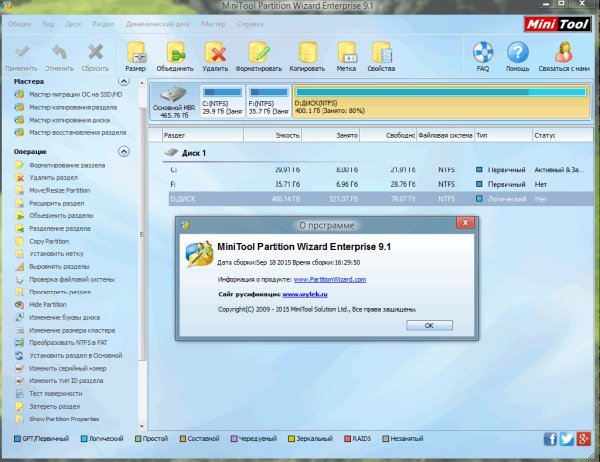Click the Связаться с нами icon
The height and width of the screenshot is (462, 600).
564,52
